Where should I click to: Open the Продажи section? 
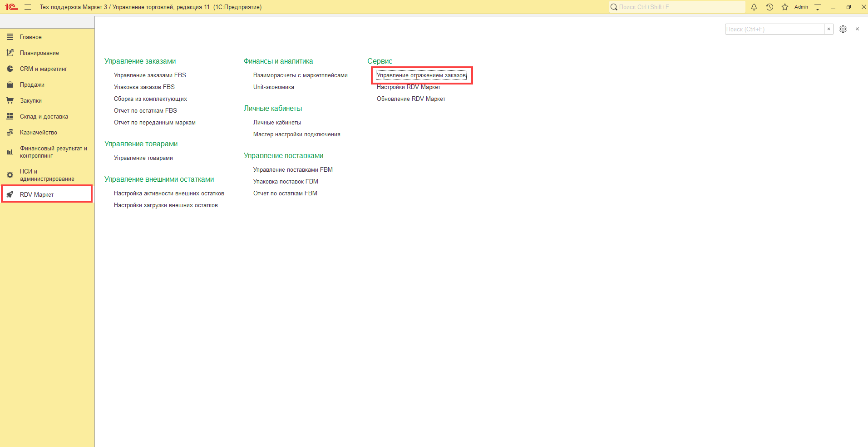tap(47, 85)
